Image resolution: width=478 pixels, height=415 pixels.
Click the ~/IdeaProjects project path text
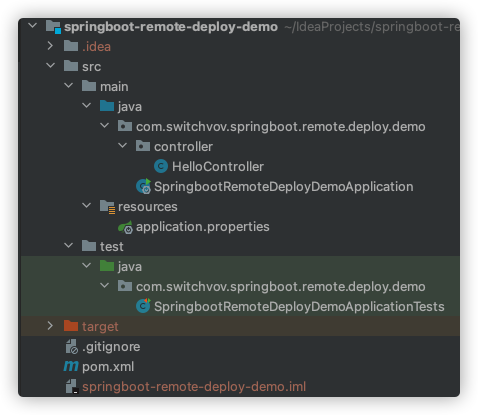click(x=372, y=27)
